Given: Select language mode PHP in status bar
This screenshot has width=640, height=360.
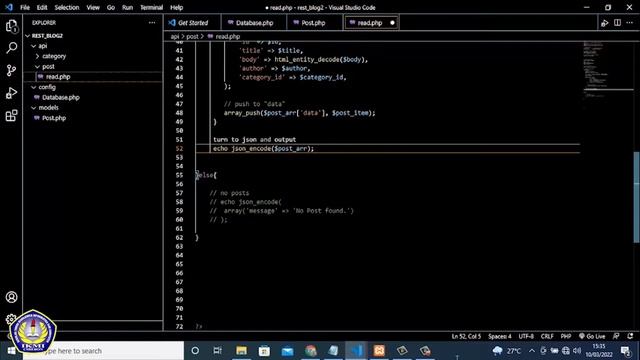Looking at the screenshot, I should [x=565, y=336].
